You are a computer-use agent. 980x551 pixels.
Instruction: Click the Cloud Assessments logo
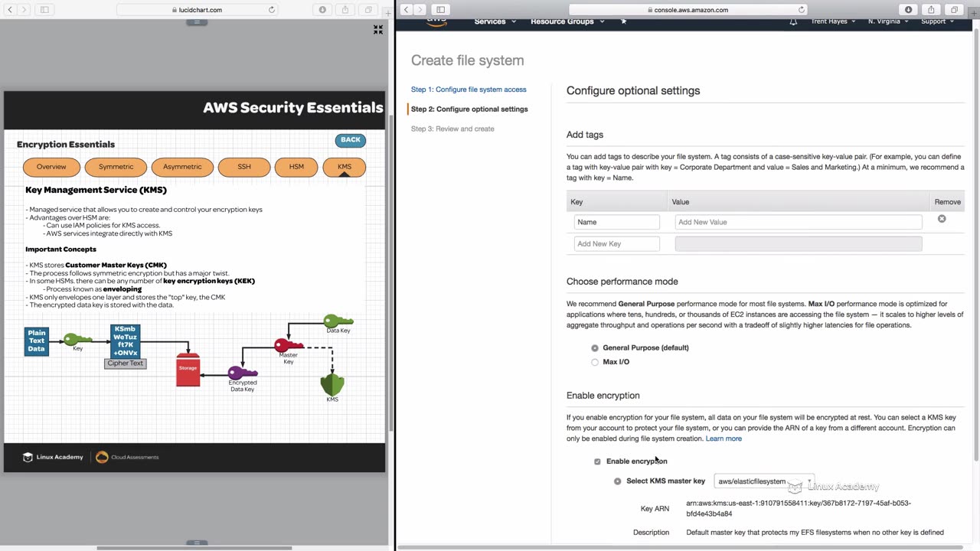(x=127, y=457)
